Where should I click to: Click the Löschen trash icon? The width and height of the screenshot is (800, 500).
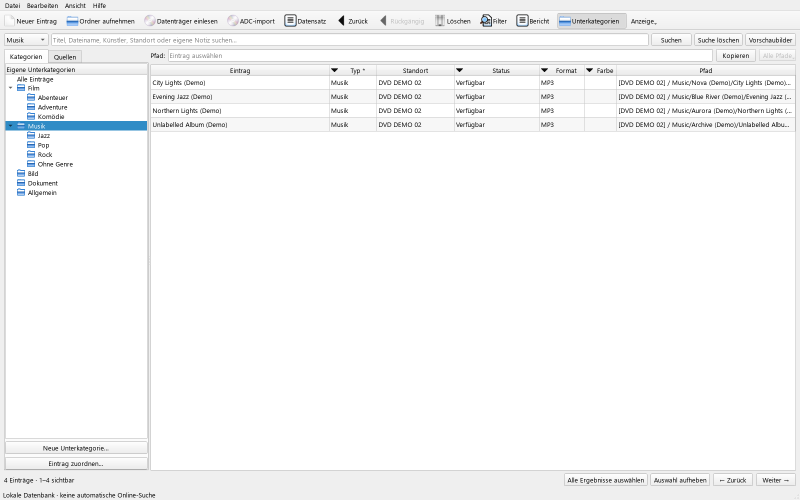439,21
